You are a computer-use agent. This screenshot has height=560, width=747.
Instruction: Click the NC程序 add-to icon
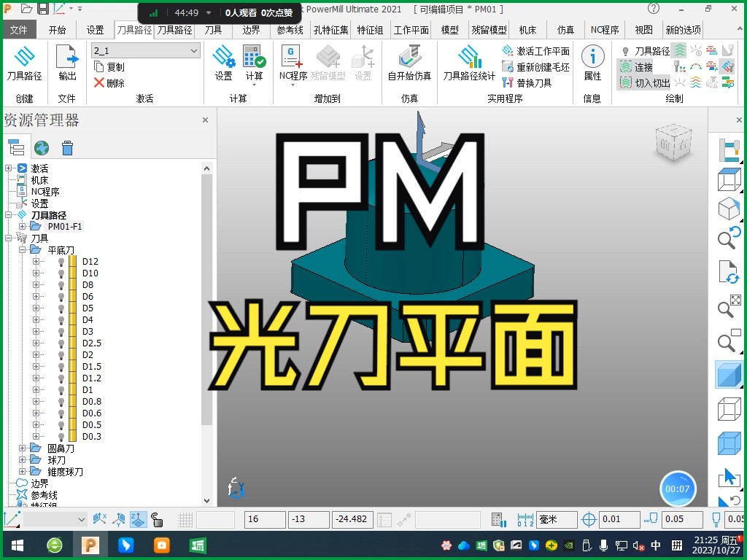point(292,57)
